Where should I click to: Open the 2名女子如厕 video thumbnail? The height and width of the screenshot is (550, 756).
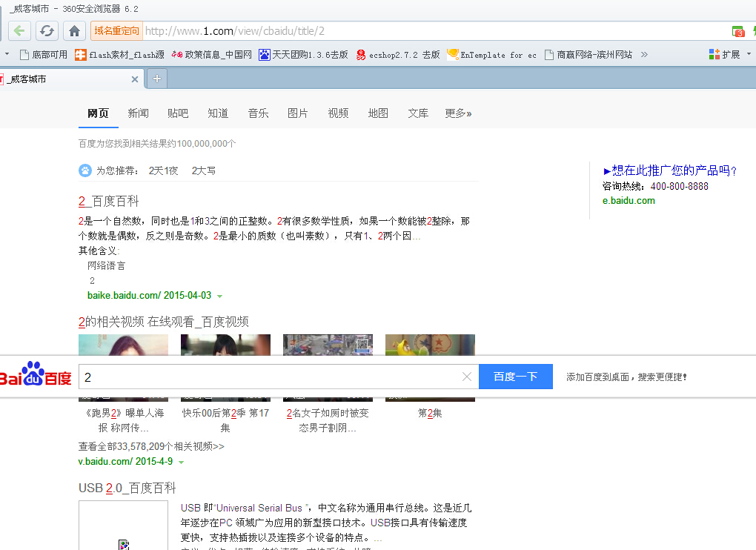(328, 345)
